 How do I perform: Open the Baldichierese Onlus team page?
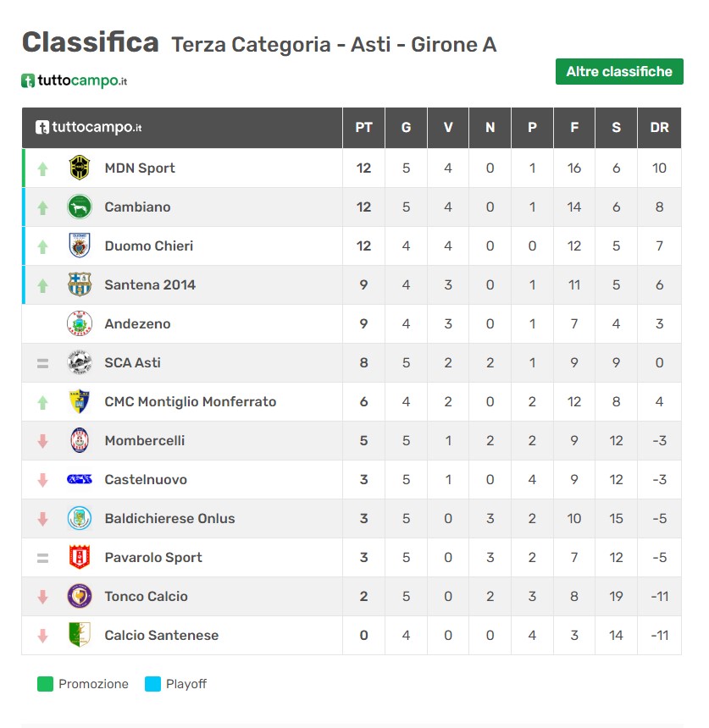point(169,518)
